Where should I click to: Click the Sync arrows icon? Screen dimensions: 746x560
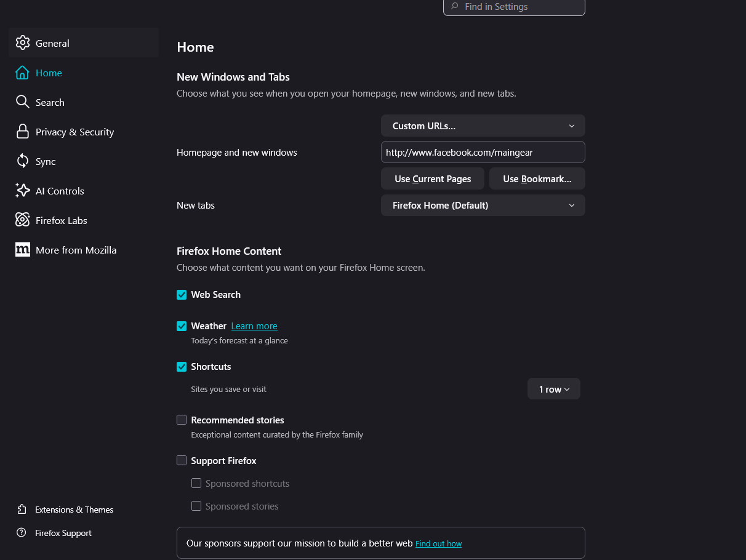[23, 161]
